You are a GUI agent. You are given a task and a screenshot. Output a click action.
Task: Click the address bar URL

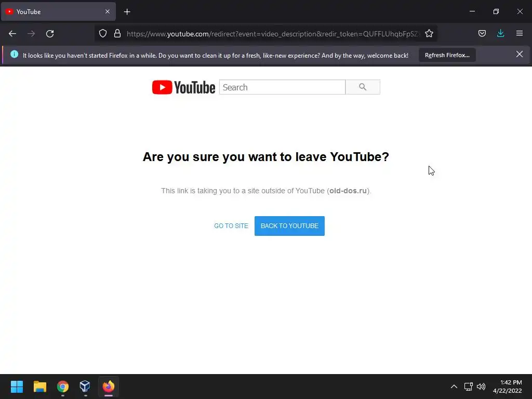tap(272, 34)
